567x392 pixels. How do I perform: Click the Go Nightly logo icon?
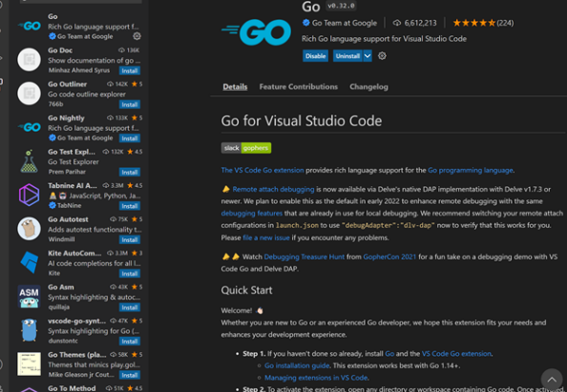click(x=30, y=127)
